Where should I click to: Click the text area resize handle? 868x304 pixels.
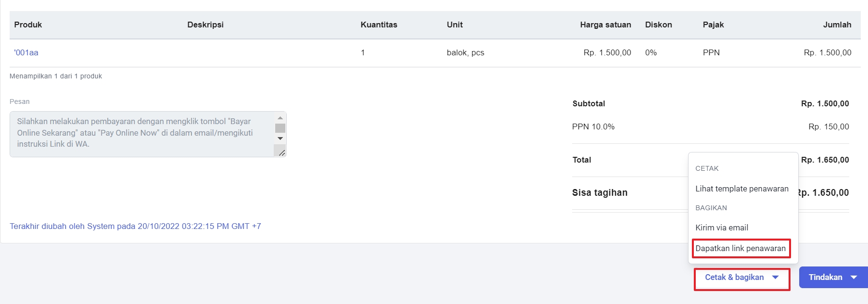[x=282, y=152]
